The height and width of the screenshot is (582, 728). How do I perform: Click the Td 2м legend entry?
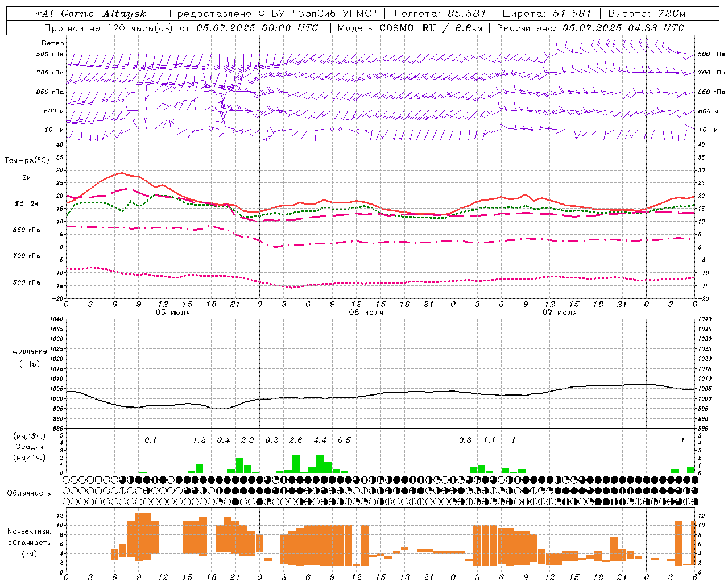pos(26,206)
